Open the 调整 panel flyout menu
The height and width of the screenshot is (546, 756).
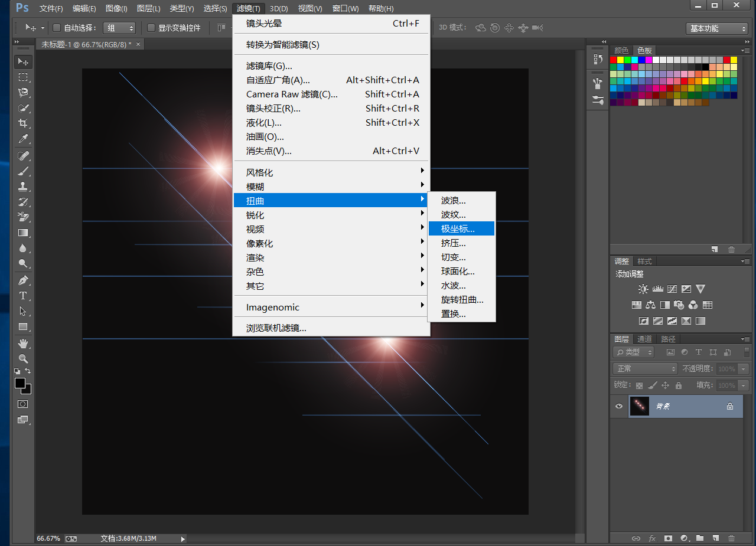coord(746,261)
